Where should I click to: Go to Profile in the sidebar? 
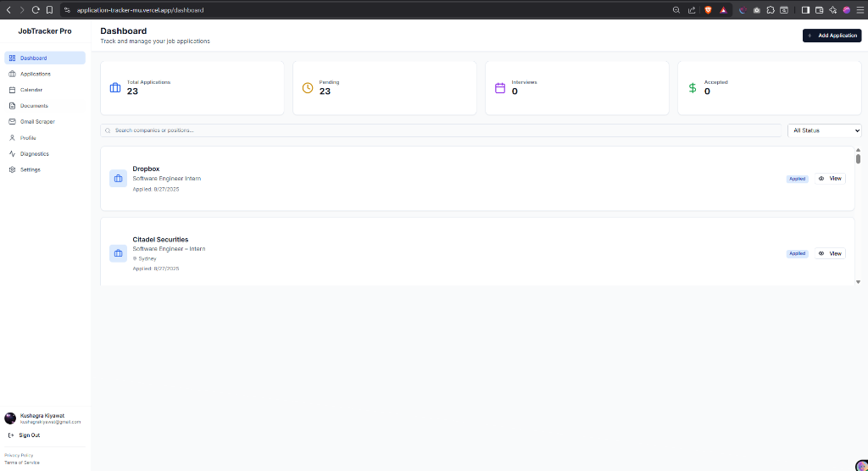pos(45,138)
